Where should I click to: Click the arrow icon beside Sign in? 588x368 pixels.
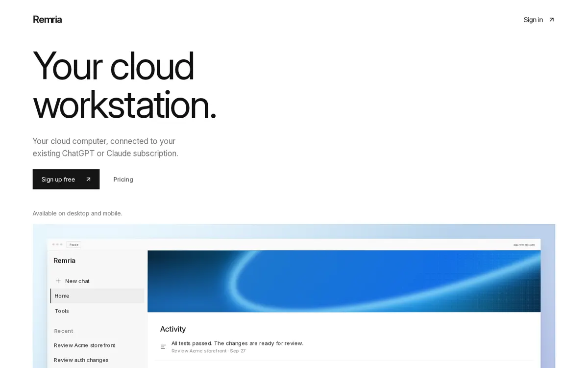pyautogui.click(x=551, y=20)
